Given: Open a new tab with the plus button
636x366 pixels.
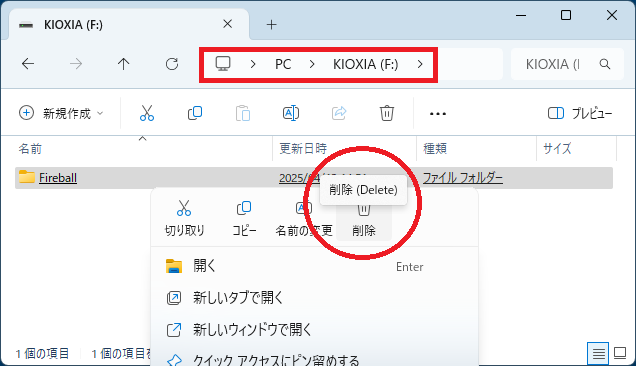Looking at the screenshot, I should click(271, 25).
